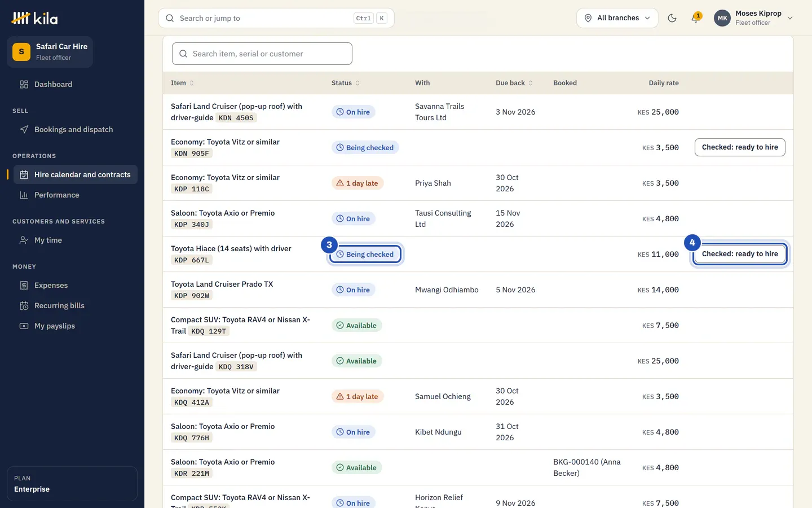Click booking BKG-000140 (Anna Becker)

click(587, 467)
